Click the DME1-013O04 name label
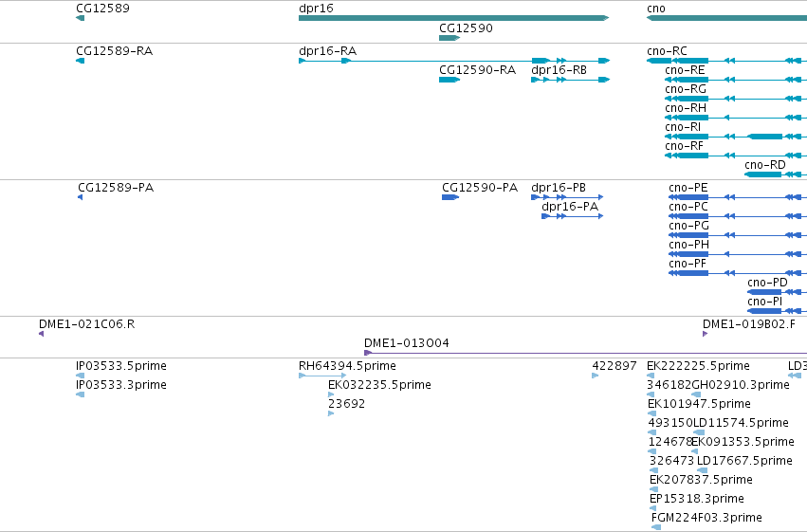This screenshot has width=807, height=532. [x=407, y=343]
